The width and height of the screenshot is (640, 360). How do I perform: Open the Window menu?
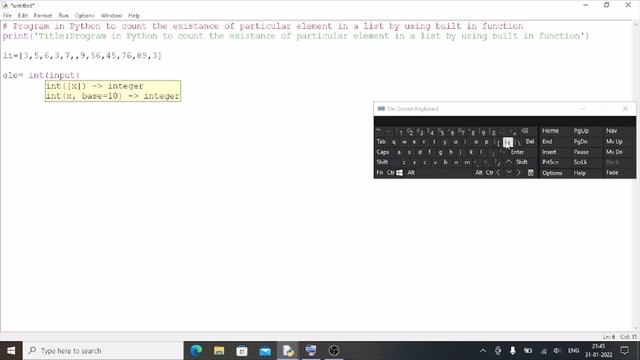pyautogui.click(x=111, y=16)
